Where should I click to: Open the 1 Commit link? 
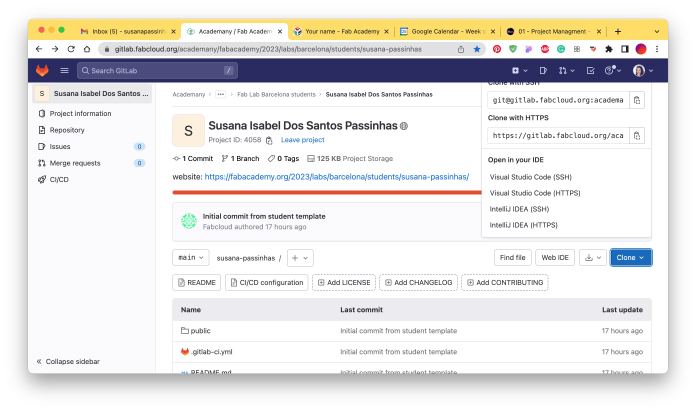[x=193, y=158]
